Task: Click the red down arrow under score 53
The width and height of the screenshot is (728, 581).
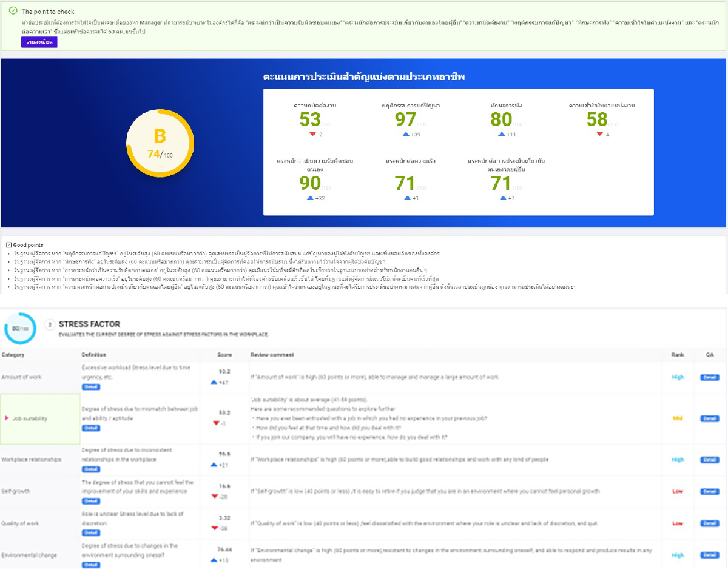Action: [312, 134]
